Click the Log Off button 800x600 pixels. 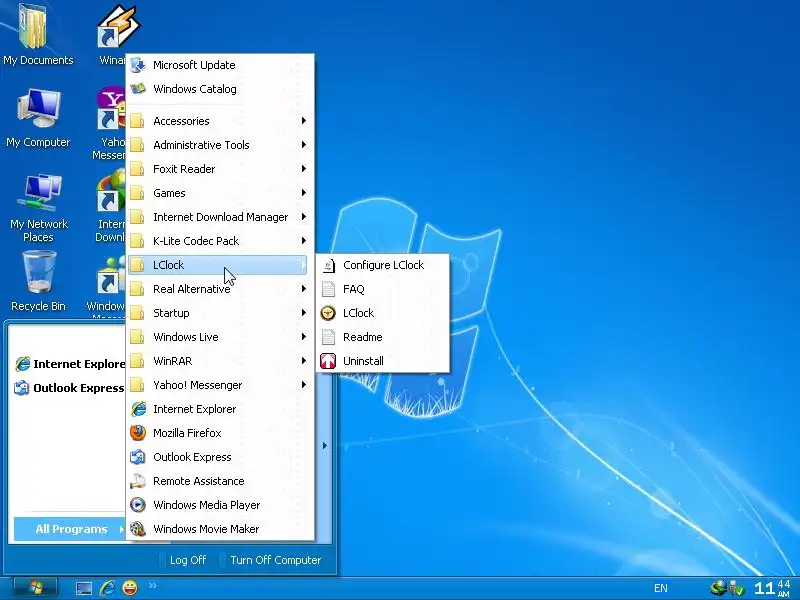coord(183,560)
